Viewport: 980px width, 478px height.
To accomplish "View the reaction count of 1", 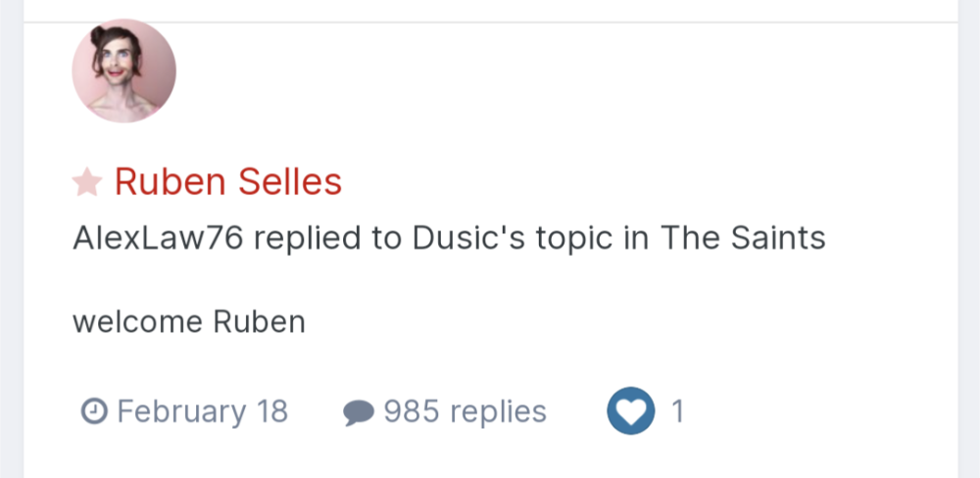I will click(x=676, y=411).
